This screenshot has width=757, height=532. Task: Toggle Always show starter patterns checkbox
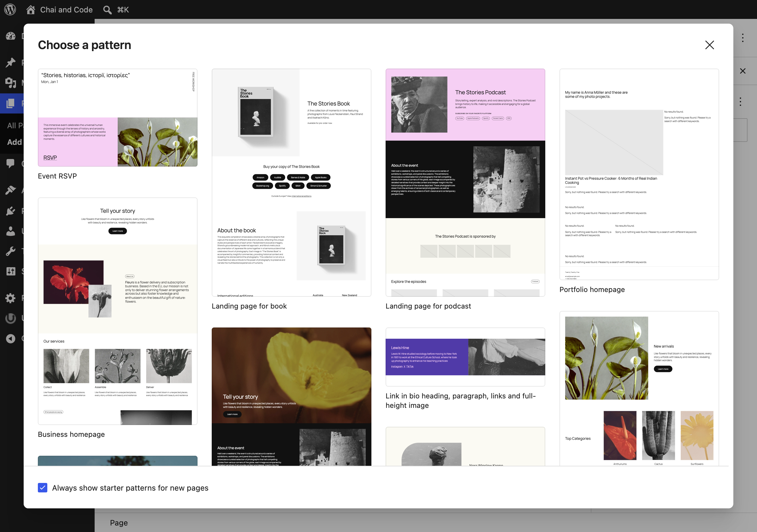pyautogui.click(x=43, y=487)
